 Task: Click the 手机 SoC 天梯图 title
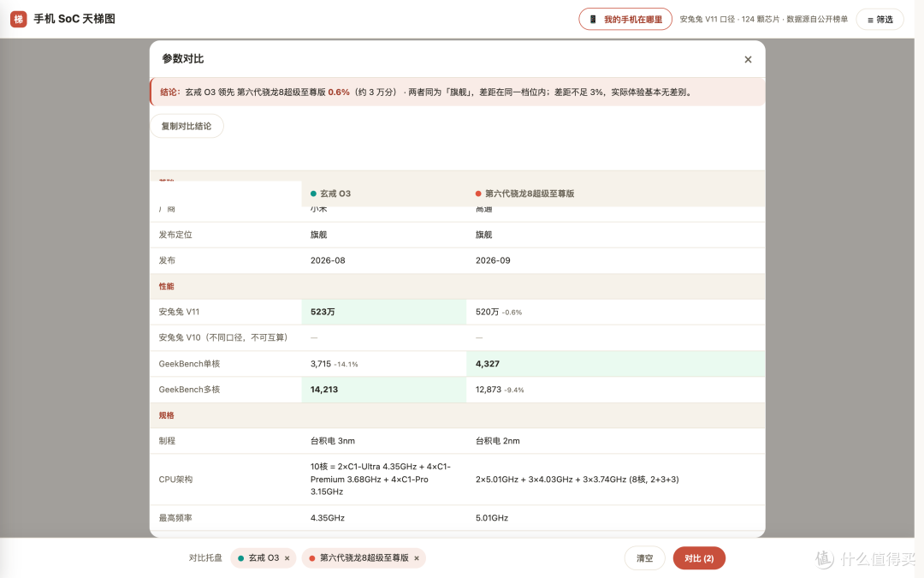point(74,19)
